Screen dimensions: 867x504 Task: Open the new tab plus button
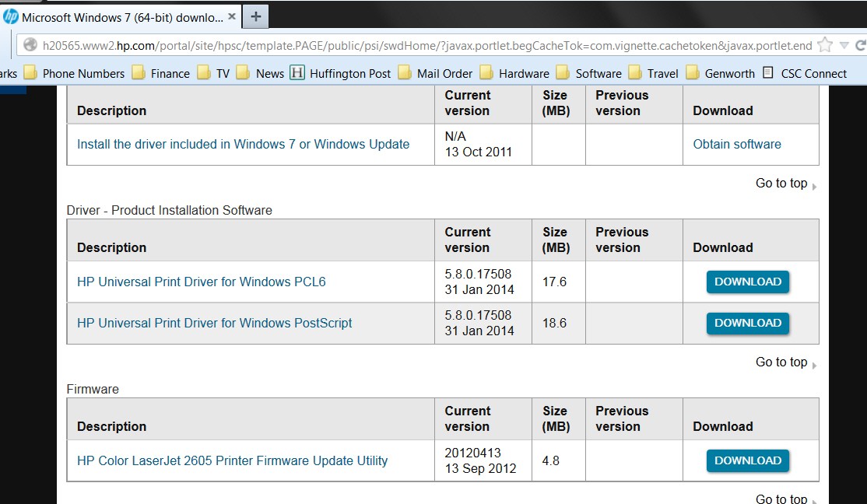(x=255, y=16)
